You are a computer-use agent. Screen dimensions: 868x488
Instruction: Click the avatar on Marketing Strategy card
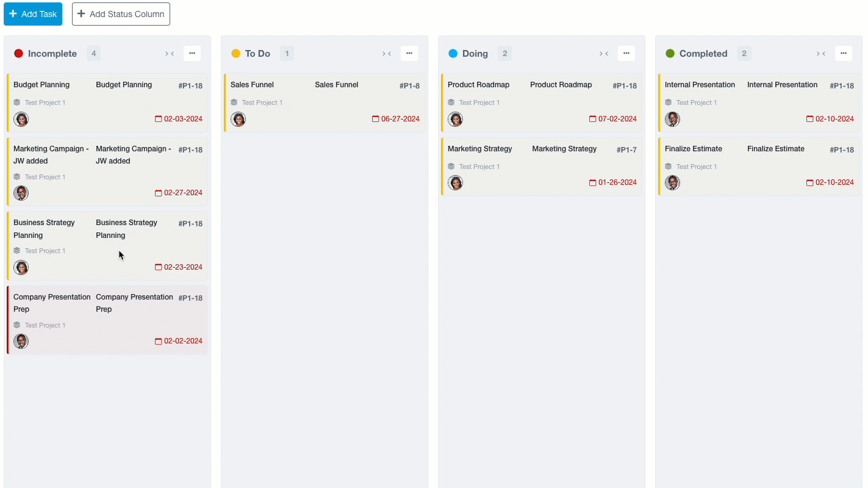pyautogui.click(x=455, y=182)
